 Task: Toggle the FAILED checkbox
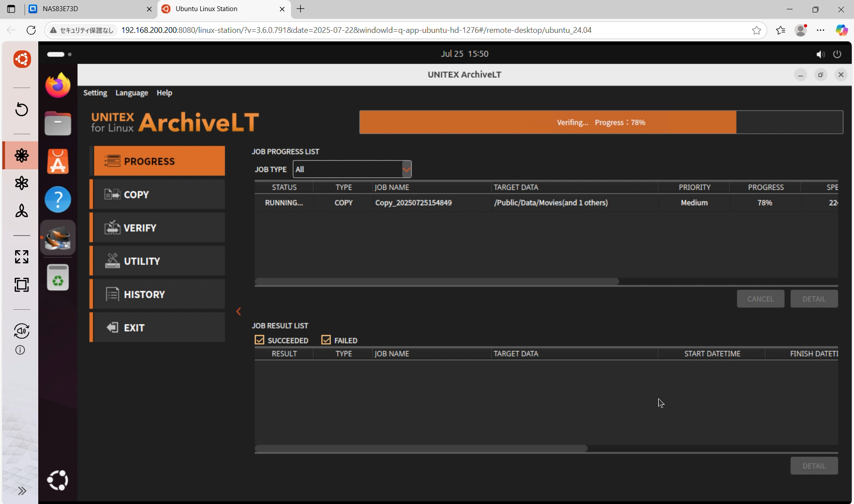coord(326,340)
